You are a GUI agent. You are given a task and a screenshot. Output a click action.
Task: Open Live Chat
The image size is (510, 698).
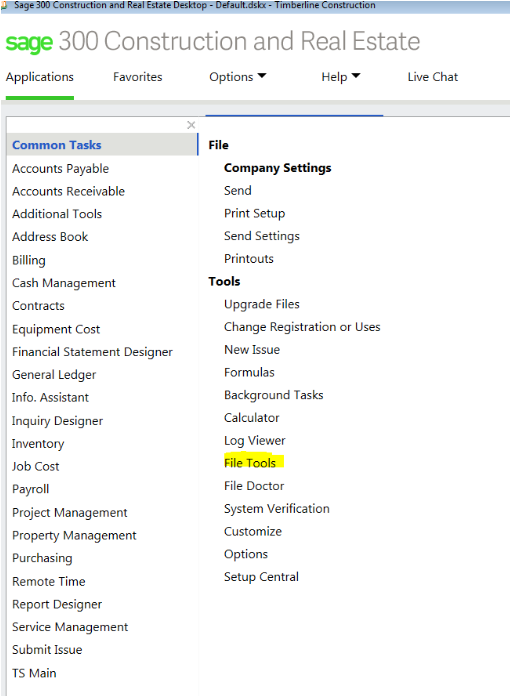point(433,77)
